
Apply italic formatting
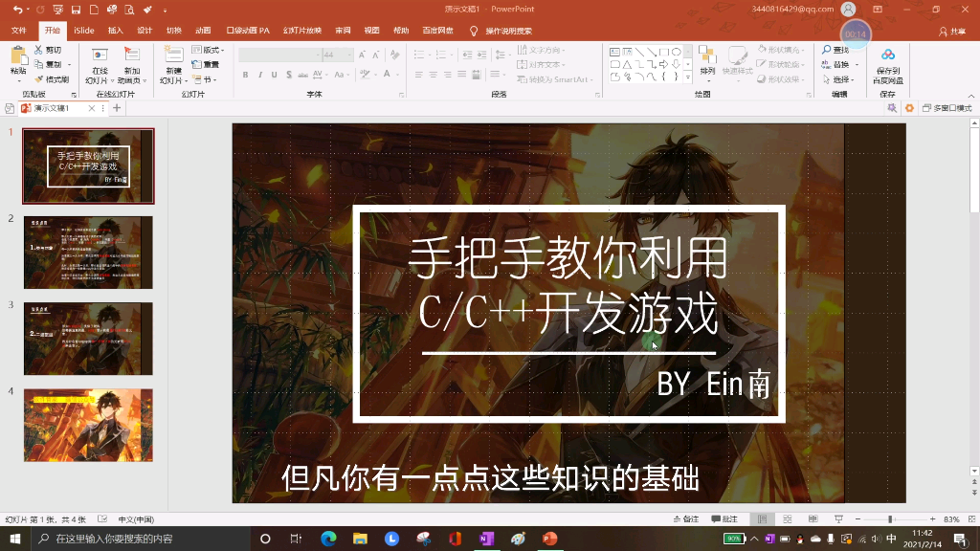tap(260, 72)
